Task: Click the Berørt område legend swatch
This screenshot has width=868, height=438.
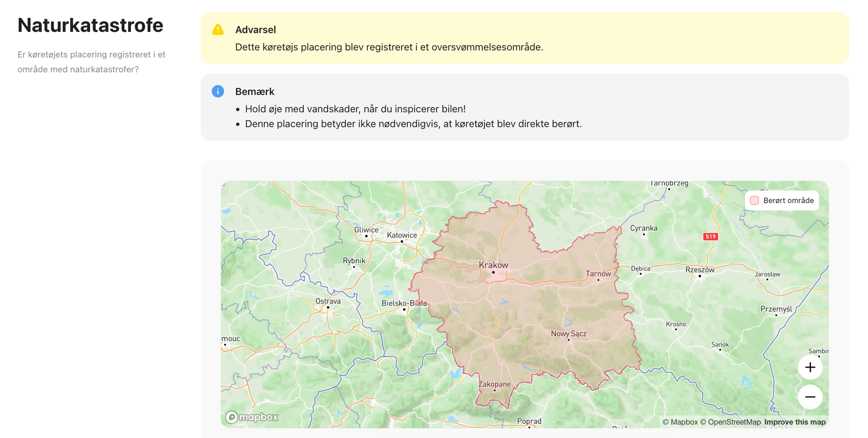Action: [x=754, y=200]
